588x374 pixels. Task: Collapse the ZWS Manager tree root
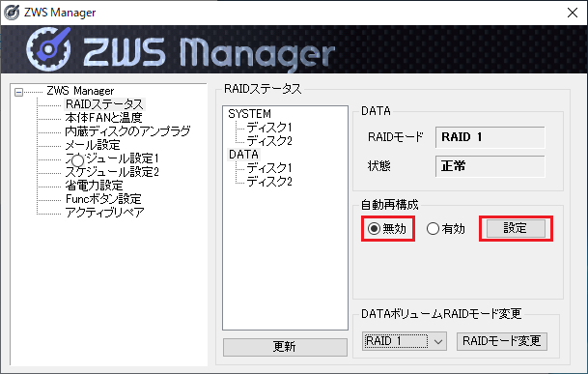point(18,92)
